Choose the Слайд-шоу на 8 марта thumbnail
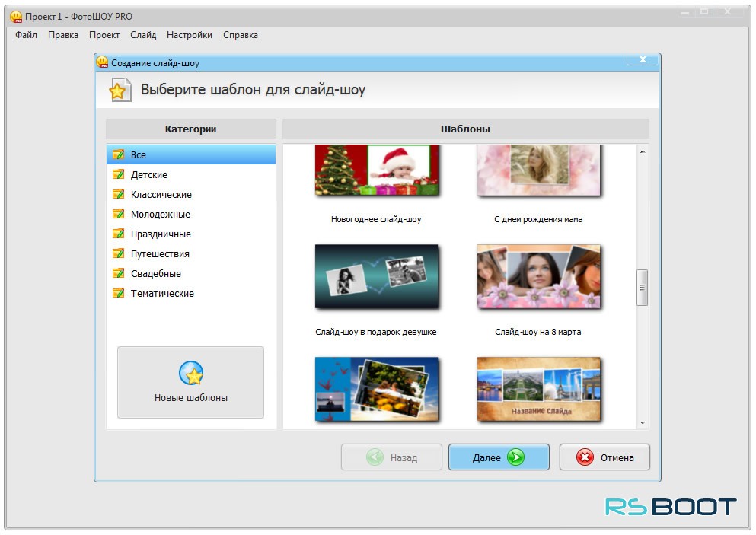This screenshot has width=756, height=535. [538, 277]
